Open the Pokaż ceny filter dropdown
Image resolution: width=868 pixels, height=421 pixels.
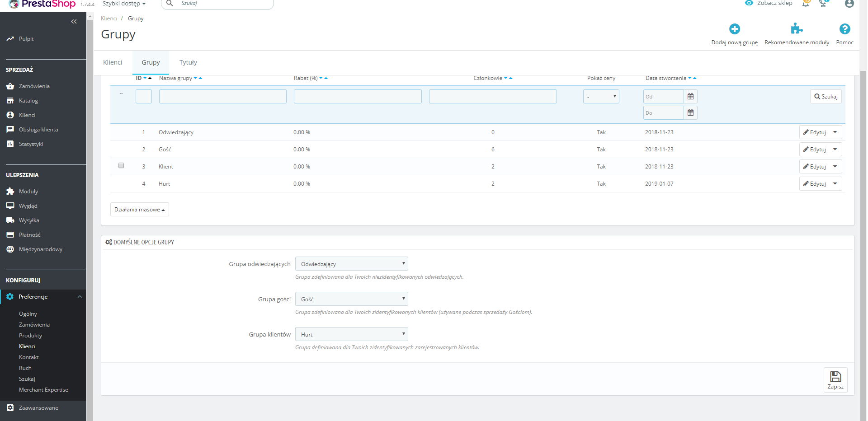point(601,97)
